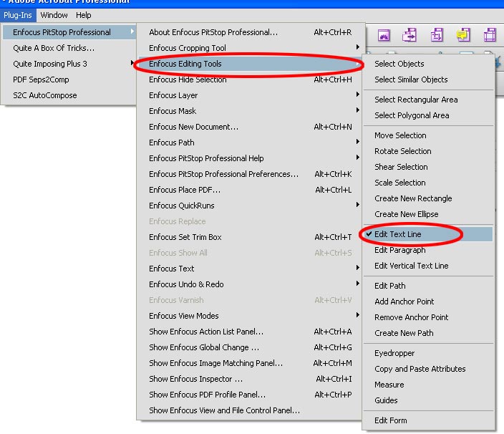This screenshot has width=504, height=434.
Task: Select the Enfocus Editing Tools entry
Action: [251, 64]
